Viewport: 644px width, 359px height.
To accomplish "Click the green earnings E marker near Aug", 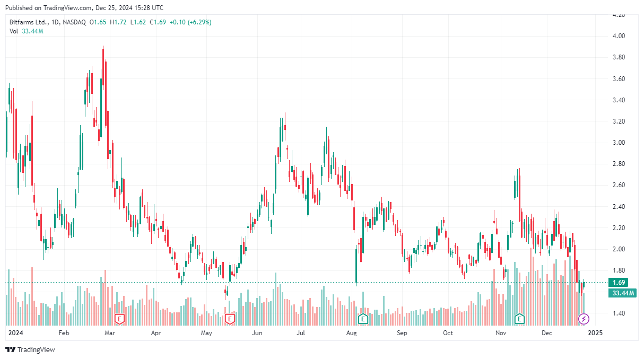I will pyautogui.click(x=363, y=319).
